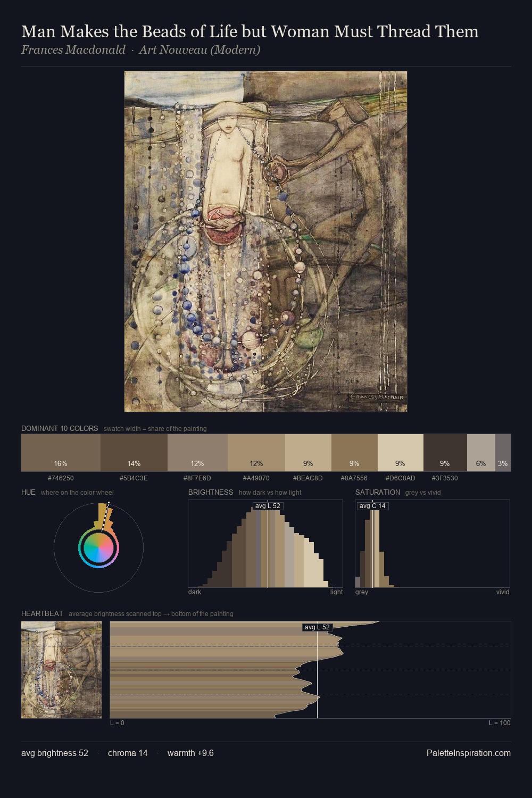Click 'Frances Macdonald · Art Nouveau (Modern)' subtitle

(x=140, y=50)
